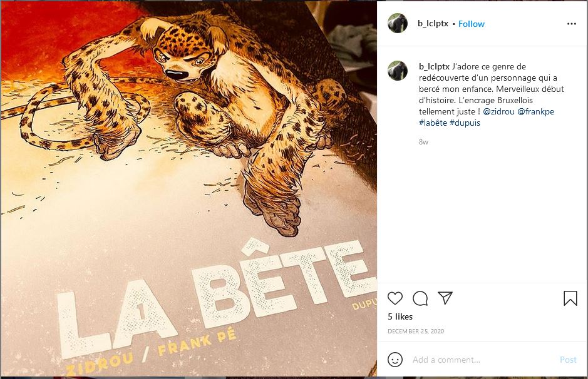Open comments via speech bubble icon
The image size is (588, 379).
click(x=420, y=298)
